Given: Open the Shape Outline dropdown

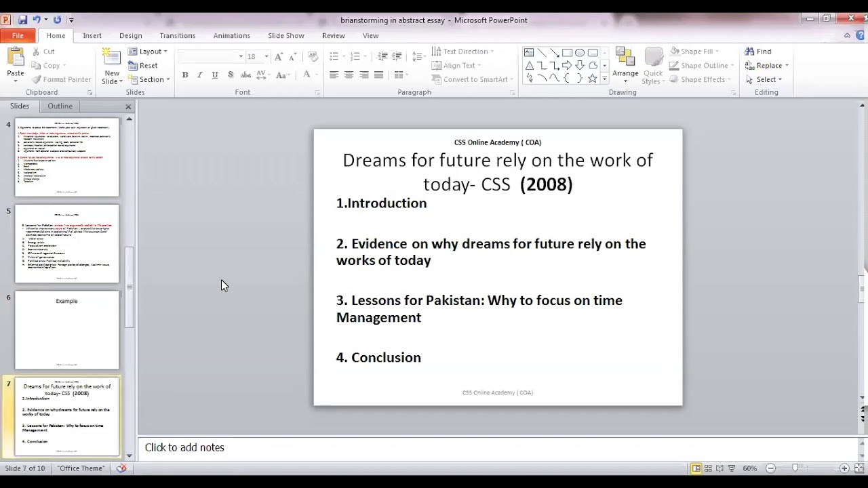Looking at the screenshot, I should coord(701,66).
